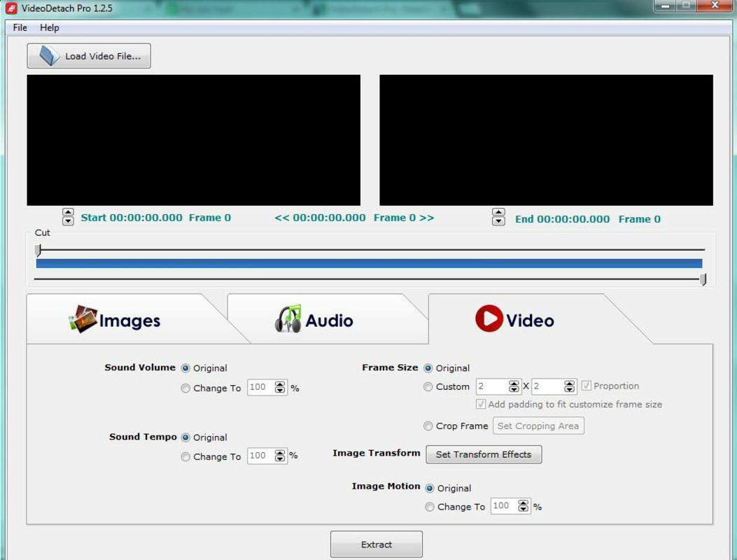Click the >> next frame arrows
The image size is (737, 560).
(x=427, y=218)
